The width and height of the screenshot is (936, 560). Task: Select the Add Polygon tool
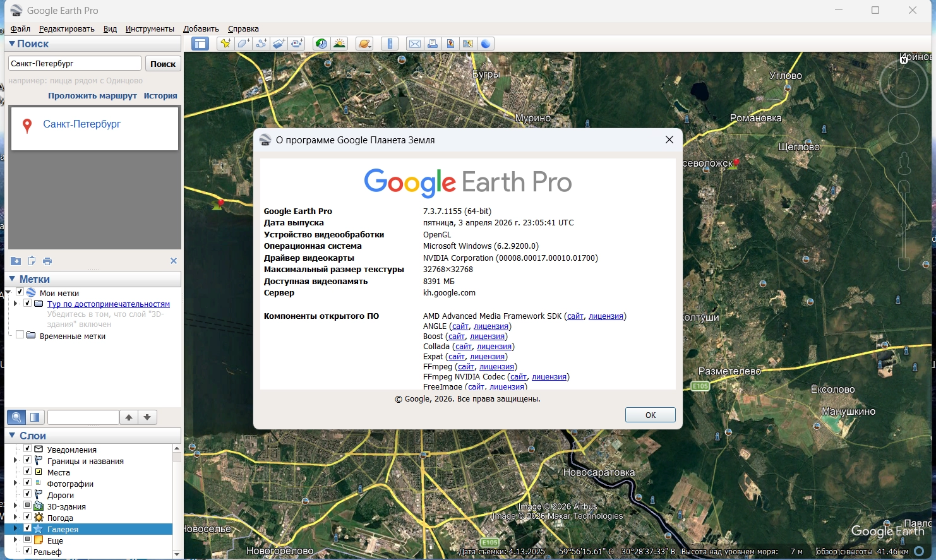[243, 44]
